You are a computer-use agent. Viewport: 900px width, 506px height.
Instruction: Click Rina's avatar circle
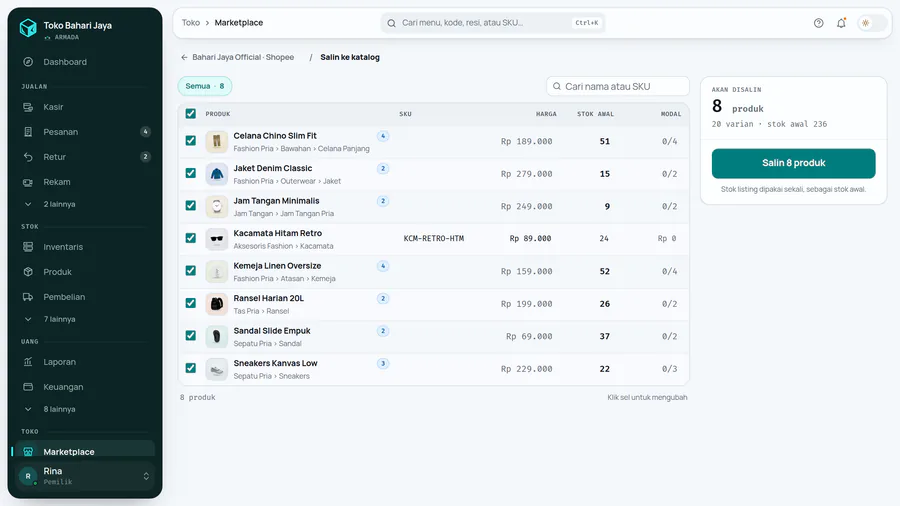(28, 476)
